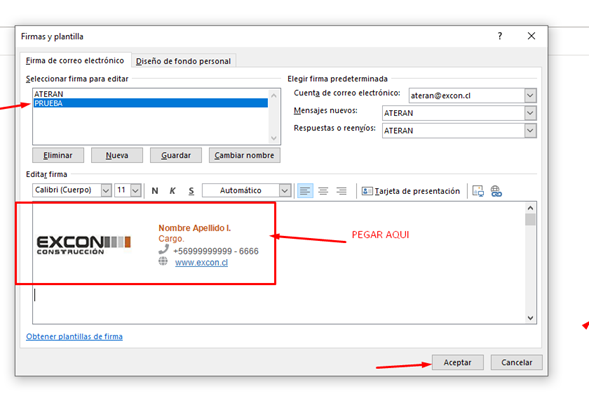
Task: Open the Obtener plantillas de firma link
Action: (74, 336)
